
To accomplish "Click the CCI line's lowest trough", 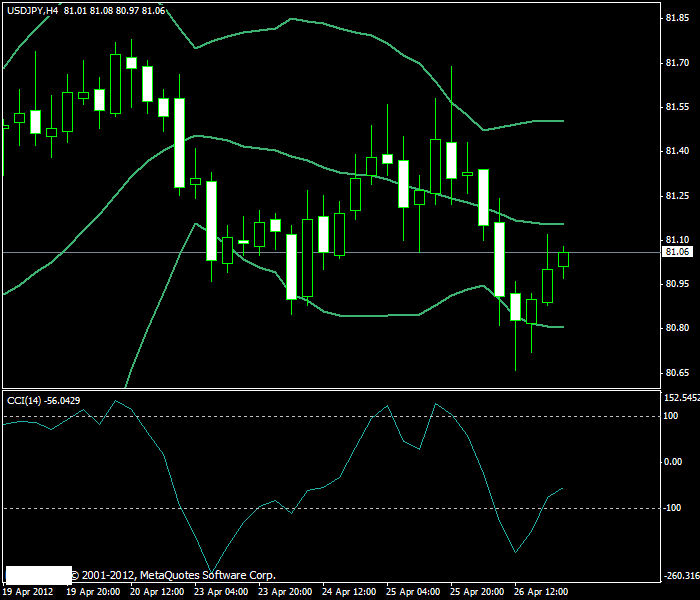I will (x=212, y=572).
